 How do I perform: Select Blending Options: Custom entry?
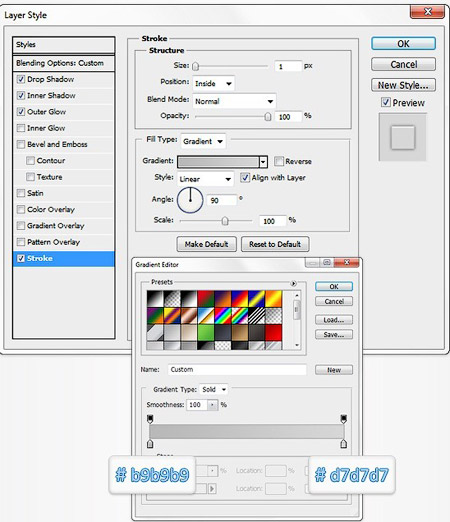(x=64, y=63)
